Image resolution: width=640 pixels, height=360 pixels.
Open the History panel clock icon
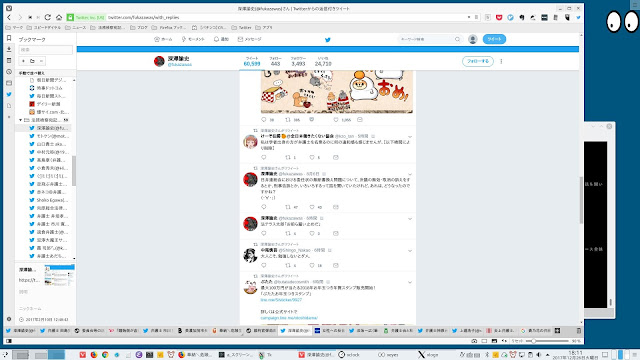tap(9, 72)
